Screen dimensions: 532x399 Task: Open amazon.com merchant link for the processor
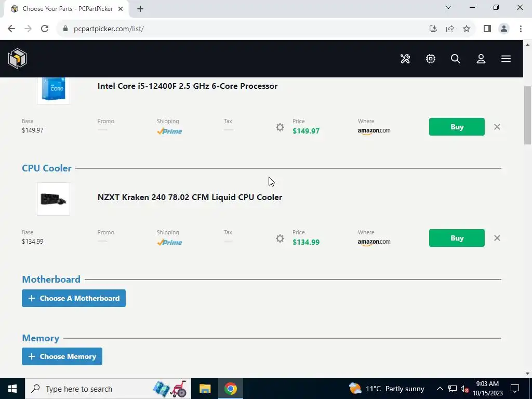[x=374, y=130]
